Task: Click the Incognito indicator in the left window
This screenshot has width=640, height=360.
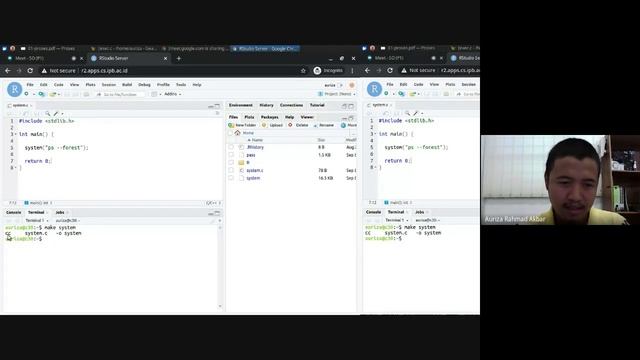Action: tap(328, 71)
